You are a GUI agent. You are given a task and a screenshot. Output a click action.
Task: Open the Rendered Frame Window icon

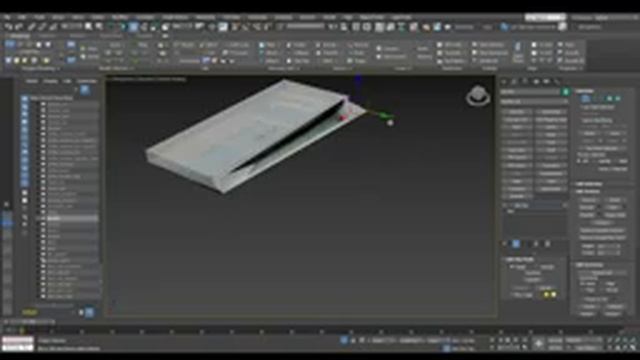[437, 27]
